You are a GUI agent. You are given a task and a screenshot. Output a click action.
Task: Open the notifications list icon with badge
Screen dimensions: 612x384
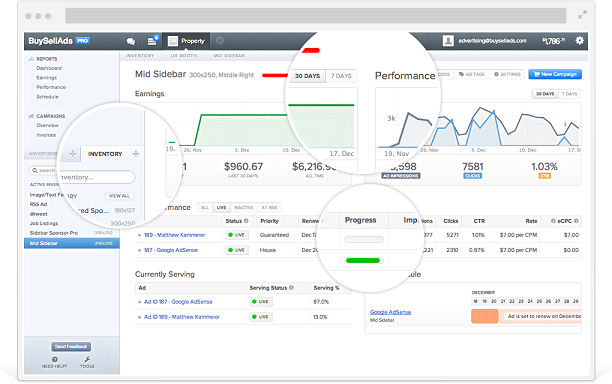[153, 41]
